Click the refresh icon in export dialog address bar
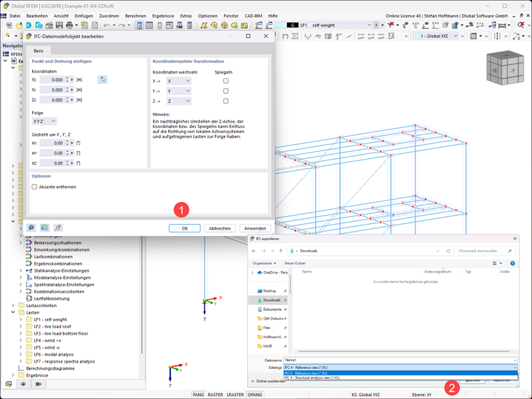Viewport: 532px width, 399px height. click(448, 251)
